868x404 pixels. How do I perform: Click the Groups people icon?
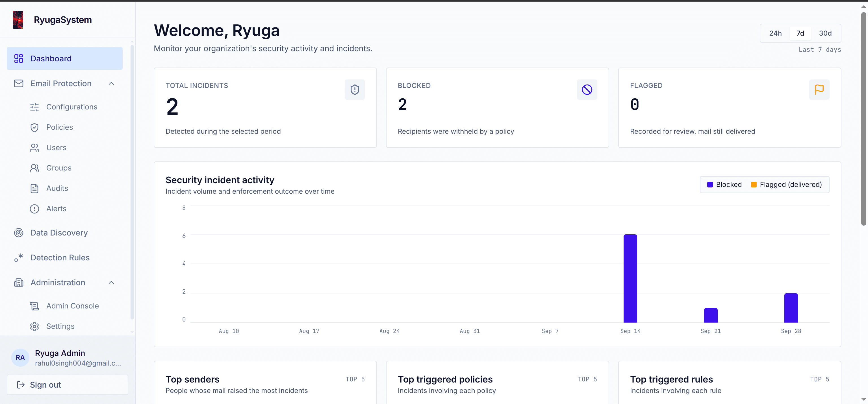point(34,168)
